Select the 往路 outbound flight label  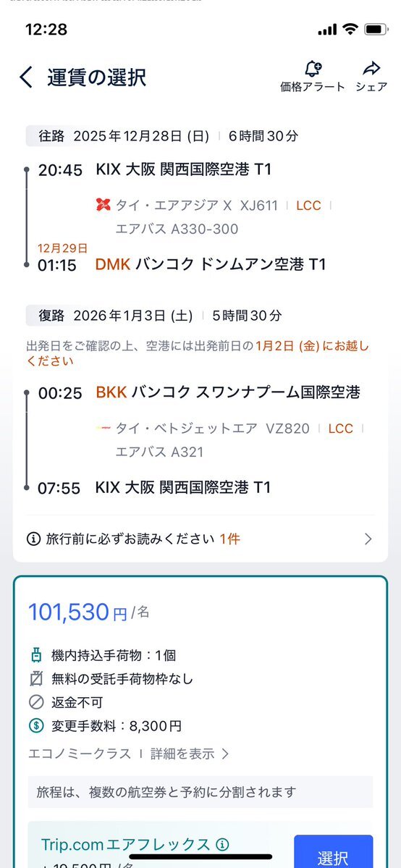(51, 135)
